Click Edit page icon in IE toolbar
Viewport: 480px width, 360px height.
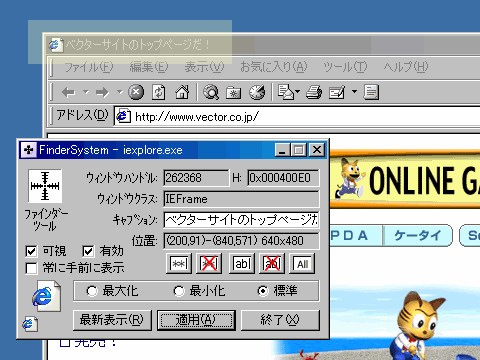(x=337, y=92)
